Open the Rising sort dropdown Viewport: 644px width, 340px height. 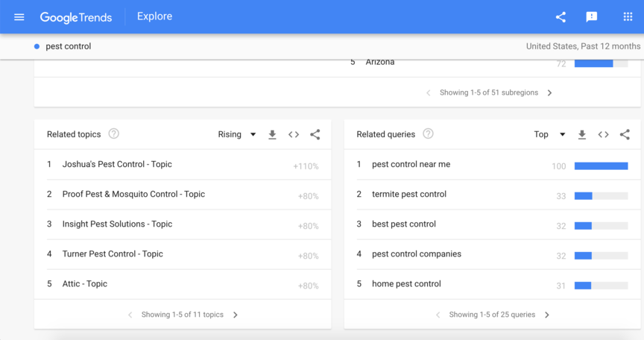coord(237,134)
